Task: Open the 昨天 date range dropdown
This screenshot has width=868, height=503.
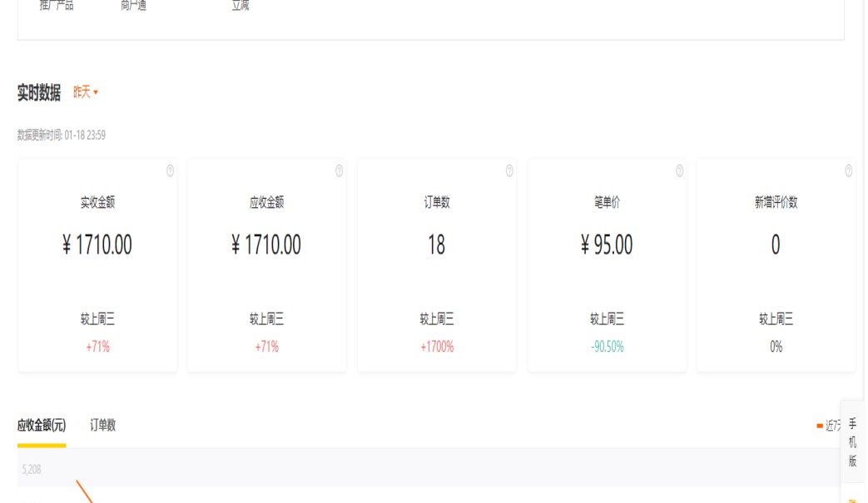Action: [x=86, y=92]
